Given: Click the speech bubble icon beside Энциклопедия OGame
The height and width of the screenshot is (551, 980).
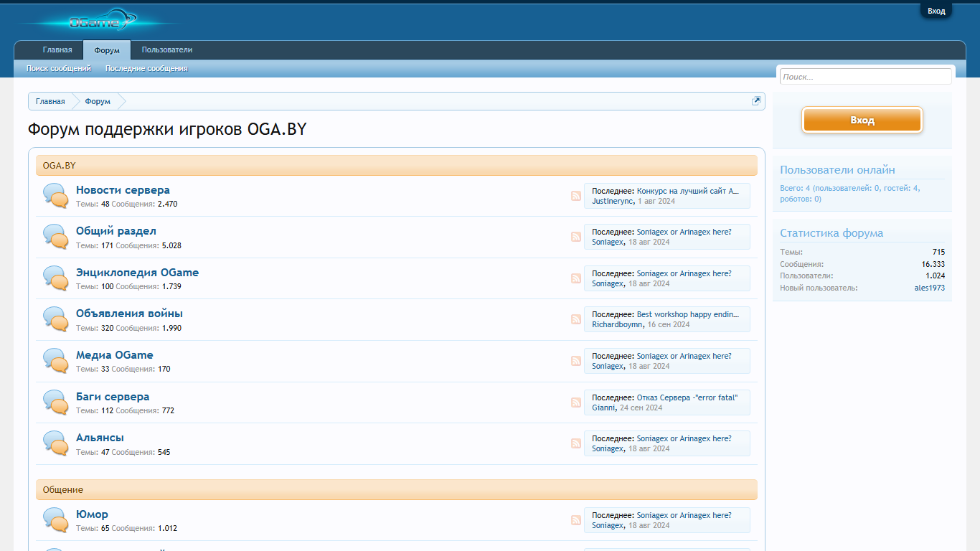Looking at the screenshot, I should pos(56,278).
